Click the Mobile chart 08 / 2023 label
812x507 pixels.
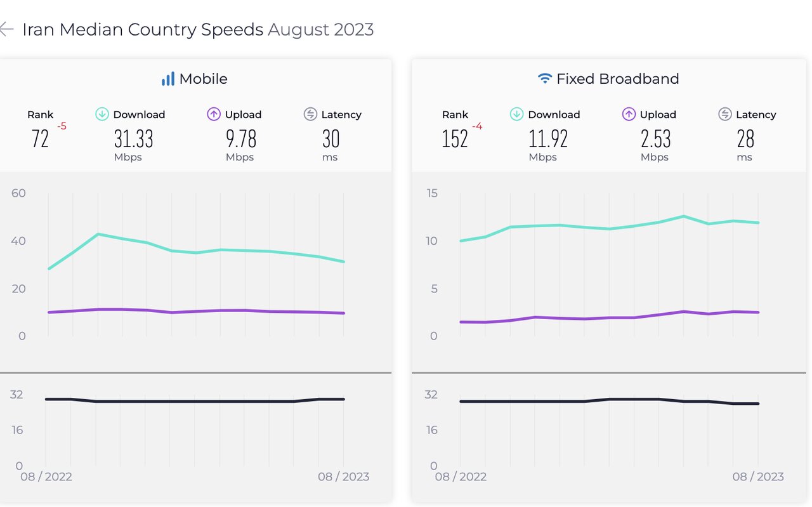[343, 477]
